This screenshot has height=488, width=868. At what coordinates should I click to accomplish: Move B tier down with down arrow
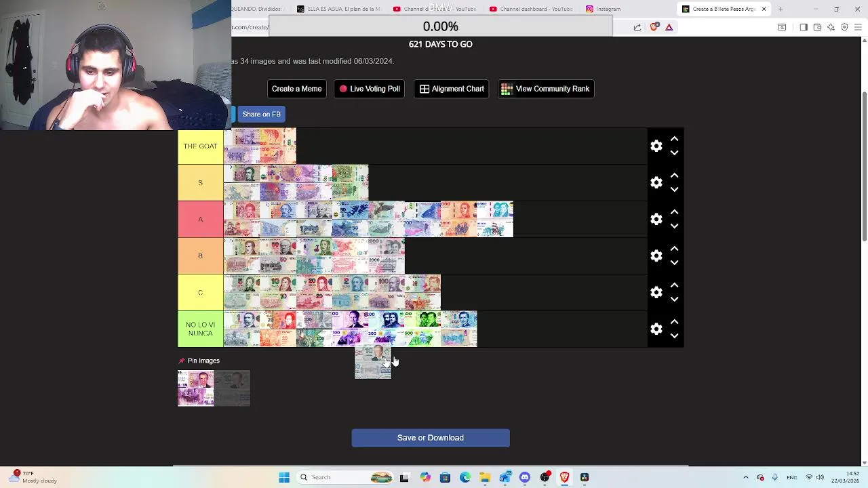coord(674,263)
